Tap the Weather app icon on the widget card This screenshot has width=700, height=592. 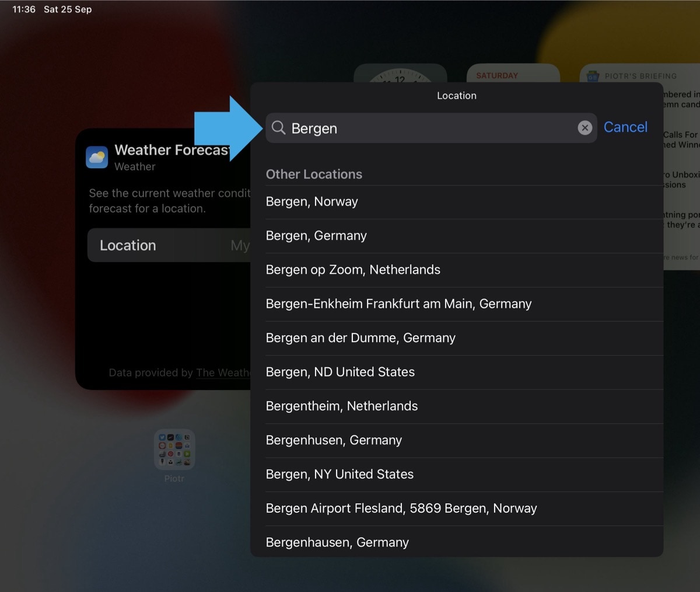pyautogui.click(x=97, y=157)
